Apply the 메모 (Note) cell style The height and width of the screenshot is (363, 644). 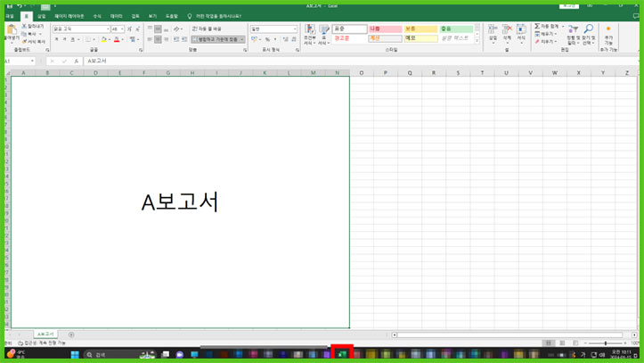(420, 38)
